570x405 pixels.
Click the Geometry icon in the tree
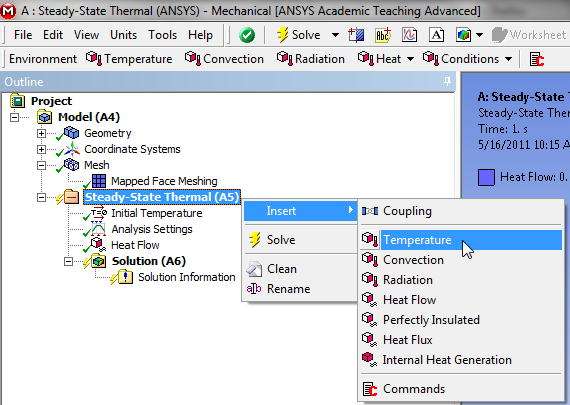pyautogui.click(x=71, y=133)
